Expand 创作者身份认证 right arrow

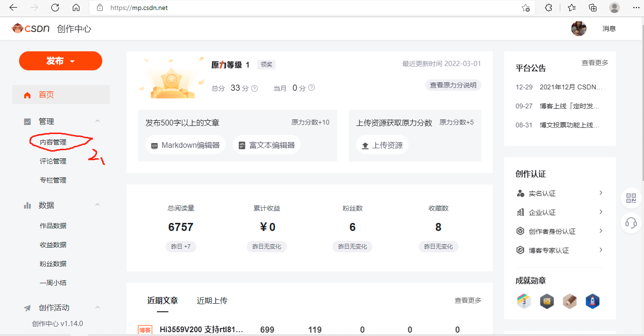tap(601, 231)
